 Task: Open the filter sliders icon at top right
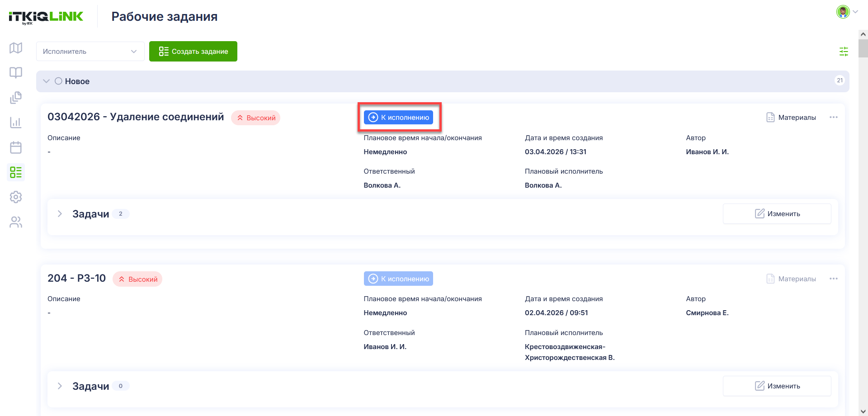[x=844, y=52]
